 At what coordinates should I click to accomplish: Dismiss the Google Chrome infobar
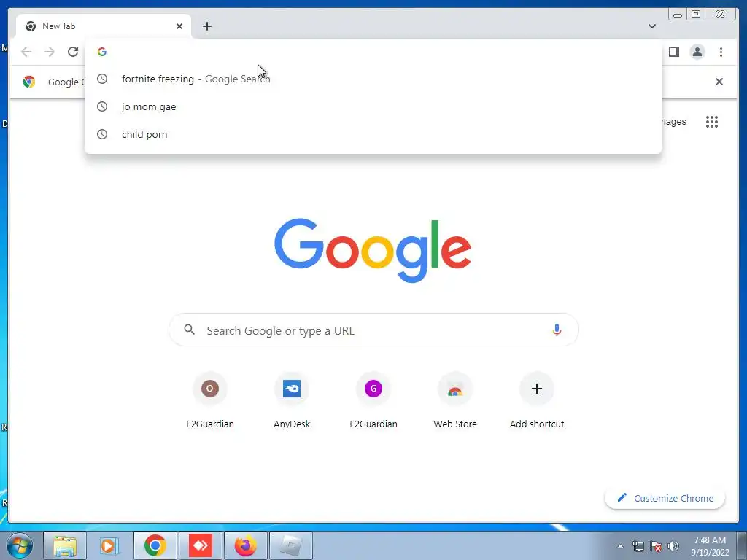click(x=719, y=82)
